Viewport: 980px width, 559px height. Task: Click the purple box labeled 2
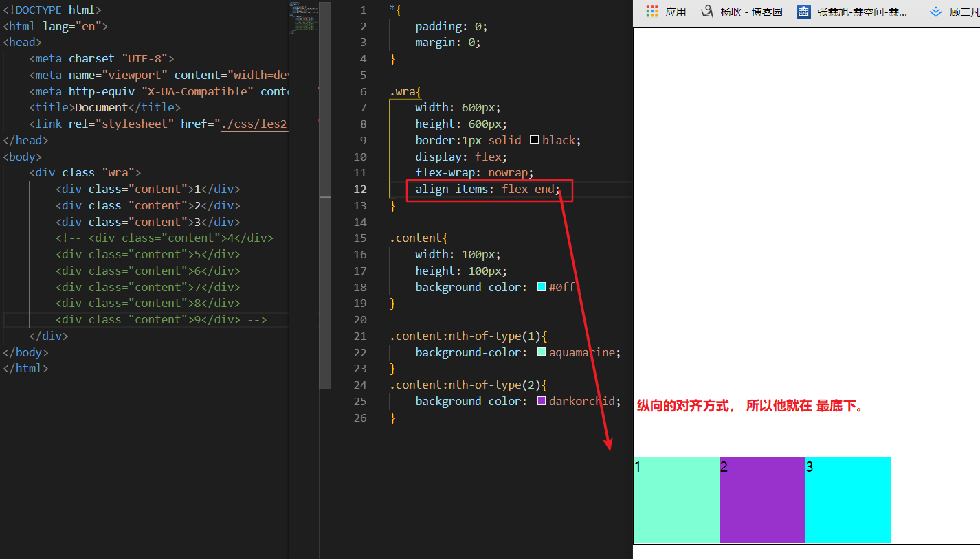click(762, 500)
